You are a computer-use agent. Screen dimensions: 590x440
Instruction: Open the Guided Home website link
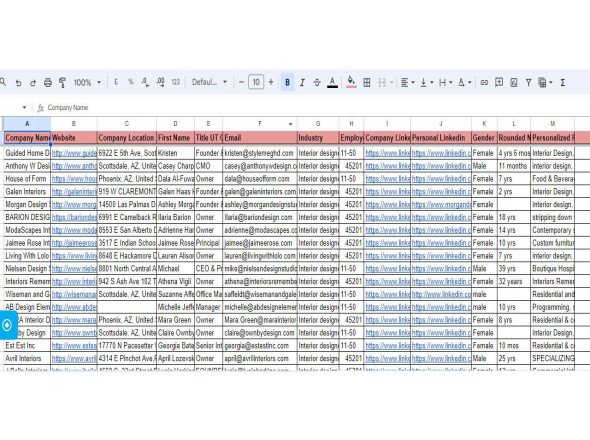tap(74, 153)
